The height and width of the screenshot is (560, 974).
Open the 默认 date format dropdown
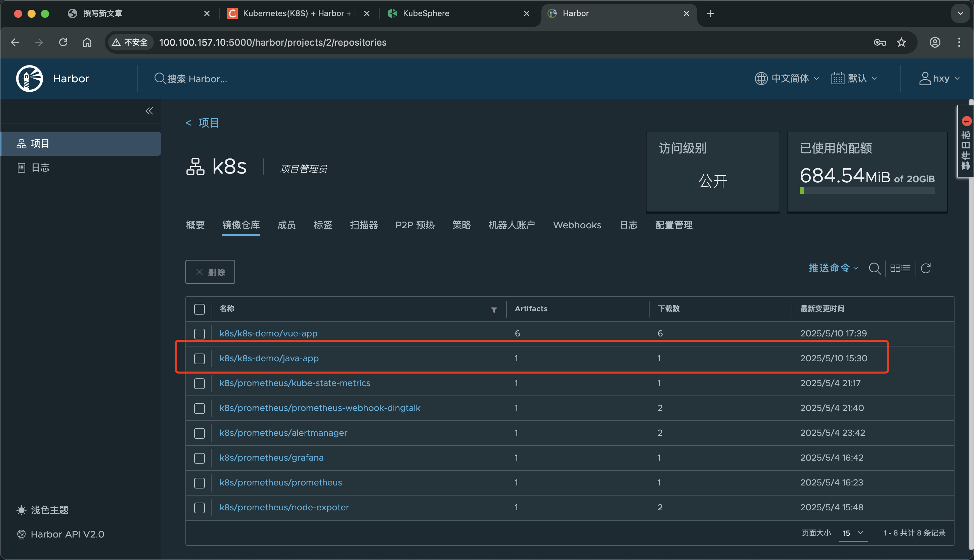[854, 79]
